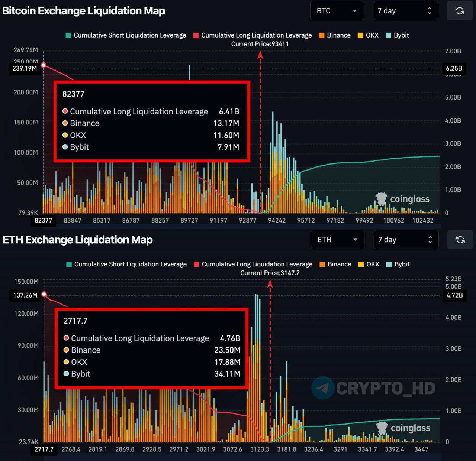Toggle Cumulative Long Liquidation Leverage in ETH legend
The image size is (476, 461).
point(253,264)
